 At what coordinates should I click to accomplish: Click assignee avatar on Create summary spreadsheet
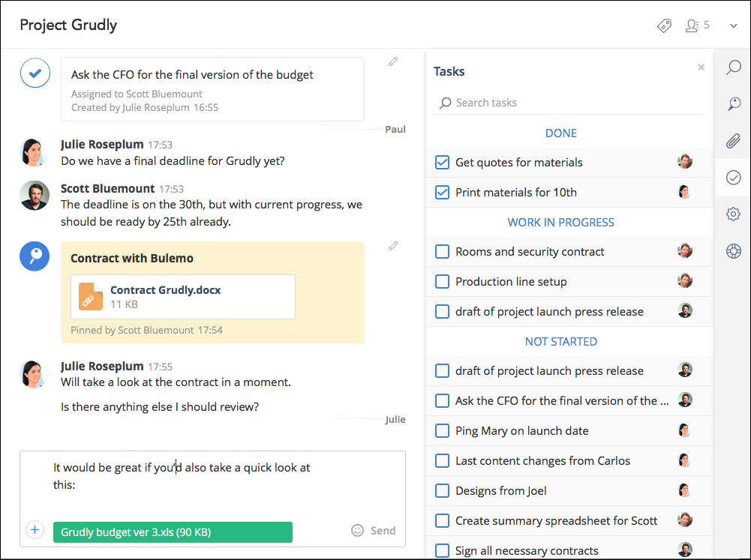(x=685, y=520)
